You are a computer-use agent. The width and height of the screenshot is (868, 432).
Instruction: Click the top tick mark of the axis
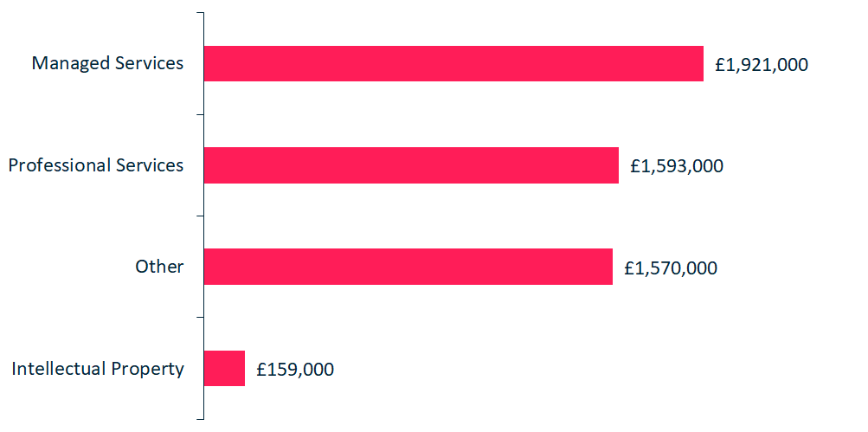(x=200, y=13)
